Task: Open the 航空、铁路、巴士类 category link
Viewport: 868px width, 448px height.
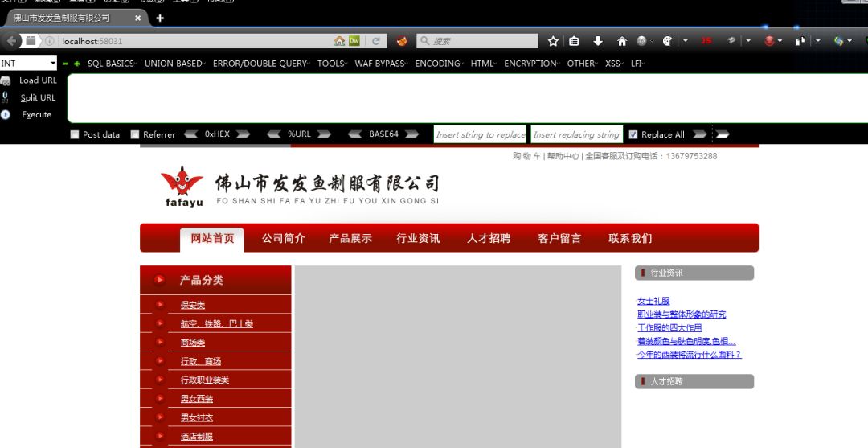Action: pos(217,324)
